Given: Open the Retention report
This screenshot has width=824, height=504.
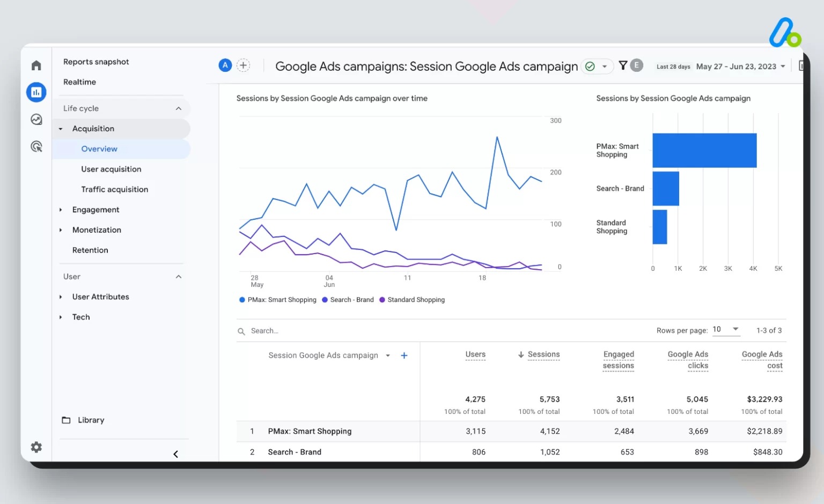Looking at the screenshot, I should (x=90, y=250).
